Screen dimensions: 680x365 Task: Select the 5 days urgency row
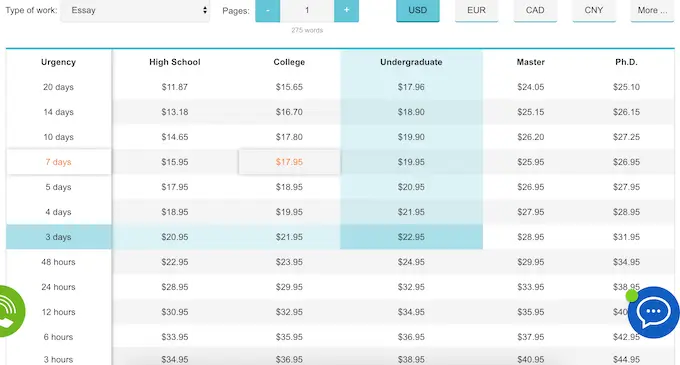coord(59,187)
